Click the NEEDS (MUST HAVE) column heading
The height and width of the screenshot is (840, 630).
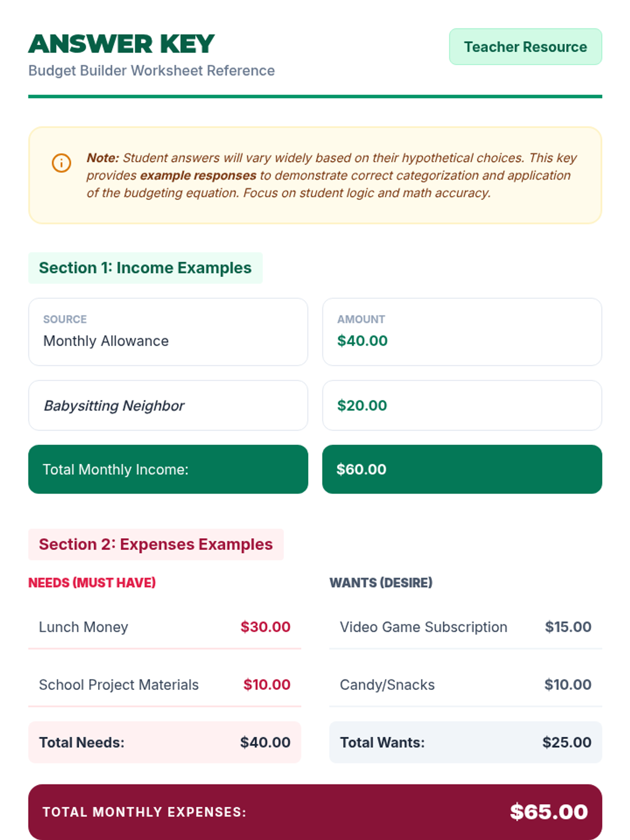coord(92,583)
